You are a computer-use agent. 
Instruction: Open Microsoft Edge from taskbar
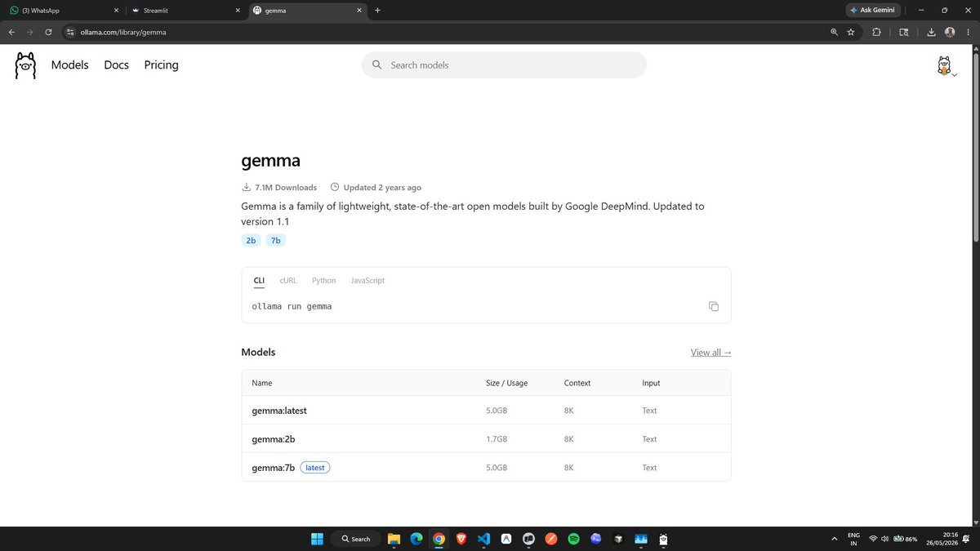point(416,539)
